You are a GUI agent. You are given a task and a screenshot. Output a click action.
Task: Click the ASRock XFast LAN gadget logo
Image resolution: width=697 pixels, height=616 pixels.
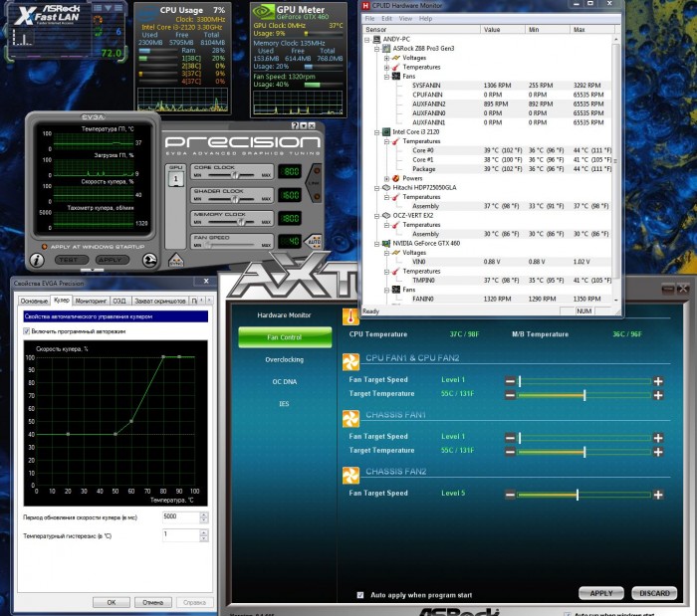(x=47, y=14)
